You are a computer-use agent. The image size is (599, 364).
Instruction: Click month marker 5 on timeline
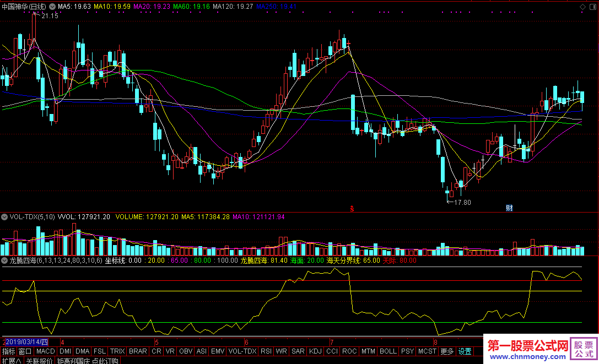(157, 342)
